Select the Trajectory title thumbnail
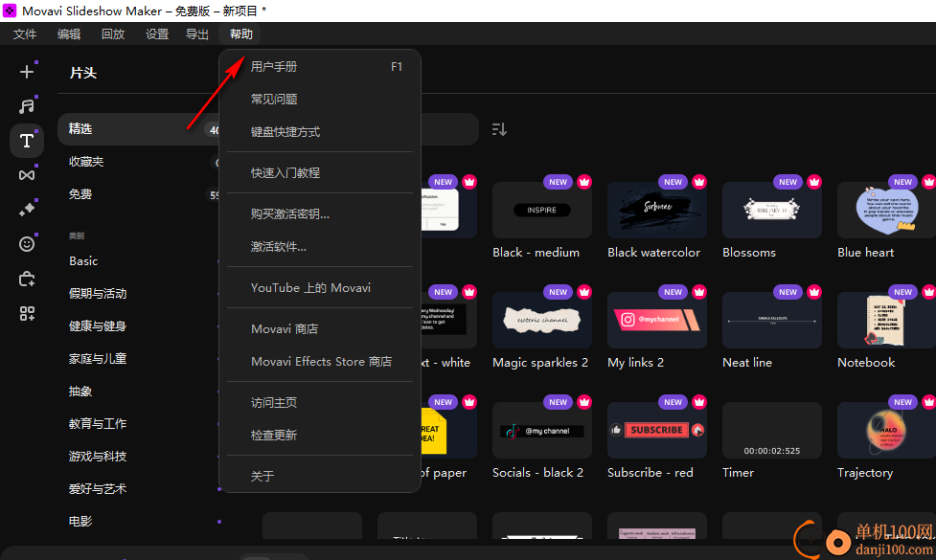Image resolution: width=936 pixels, height=560 pixels. click(x=886, y=430)
